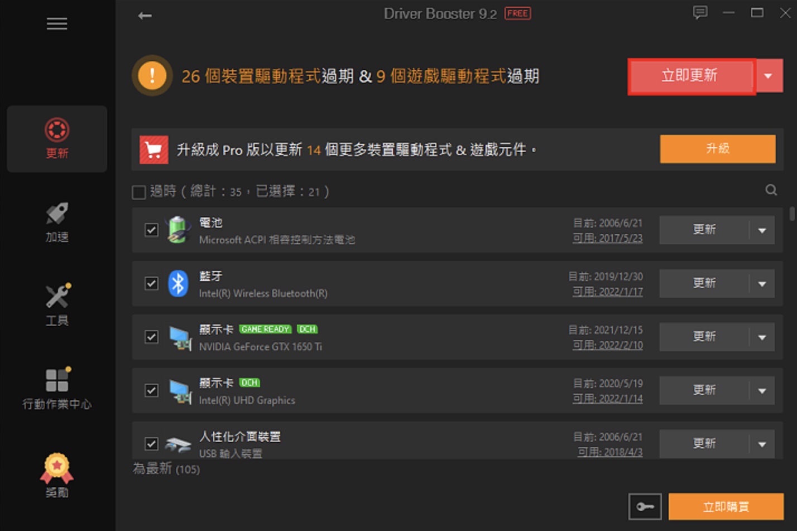797x532 pixels.
Task: Click the 立即購買 buy now button
Action: pyautogui.click(x=726, y=506)
